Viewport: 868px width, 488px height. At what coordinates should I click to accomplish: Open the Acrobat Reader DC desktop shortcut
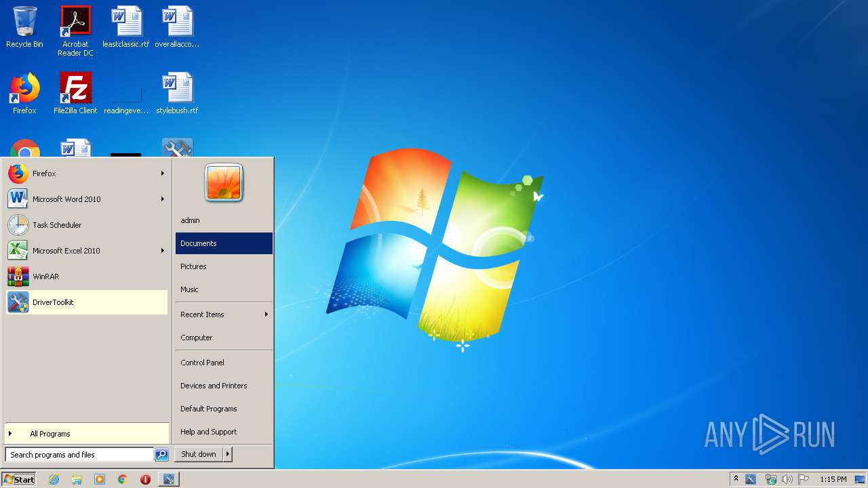75,31
